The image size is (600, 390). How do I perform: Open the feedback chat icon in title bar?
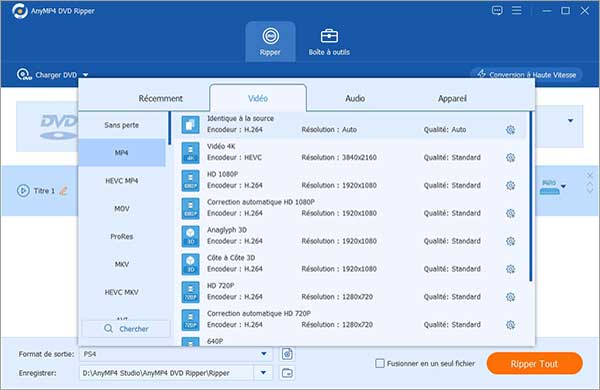[x=497, y=11]
